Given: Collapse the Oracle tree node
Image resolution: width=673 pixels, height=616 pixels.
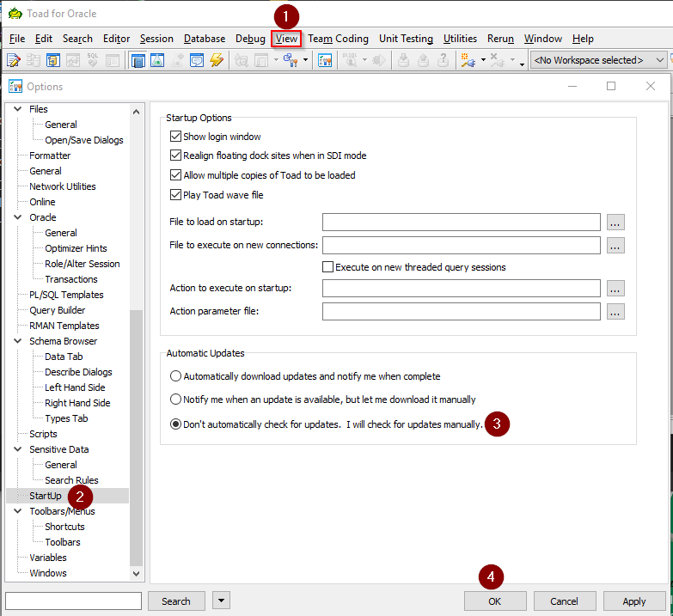Looking at the screenshot, I should pos(17,217).
